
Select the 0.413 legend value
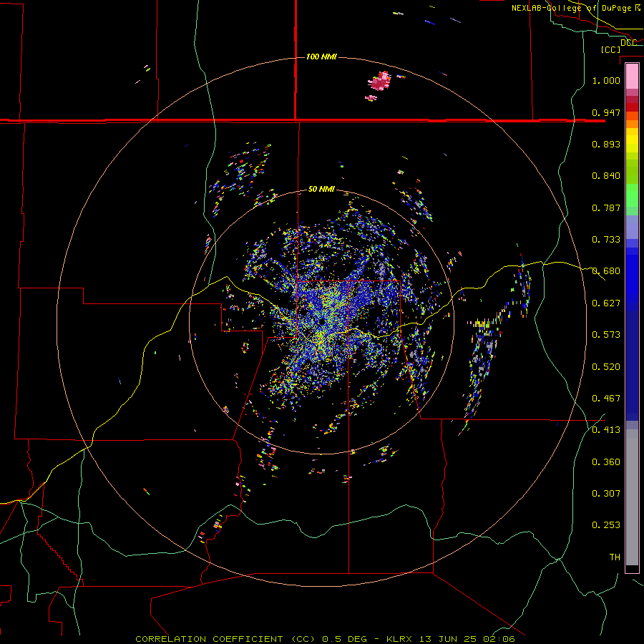click(x=606, y=430)
